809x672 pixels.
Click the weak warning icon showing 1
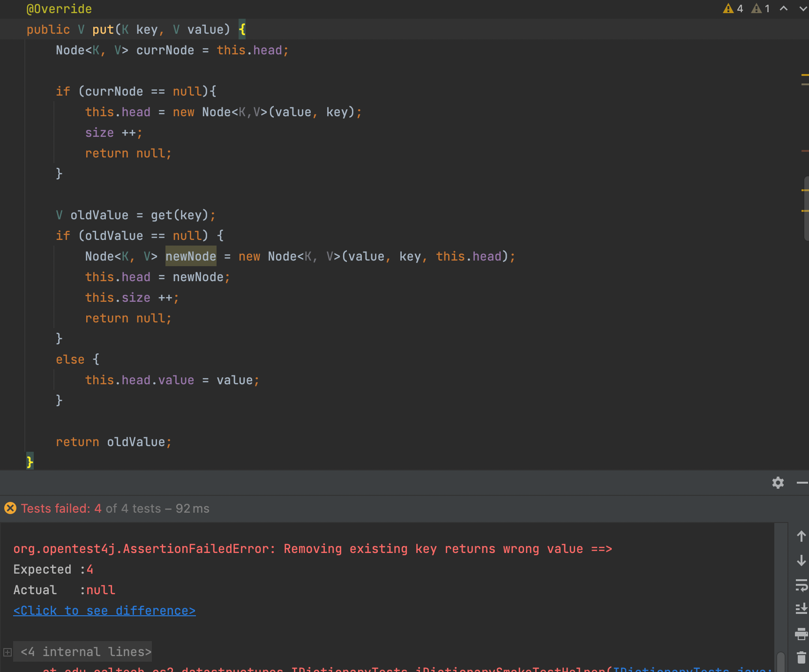coord(757,8)
